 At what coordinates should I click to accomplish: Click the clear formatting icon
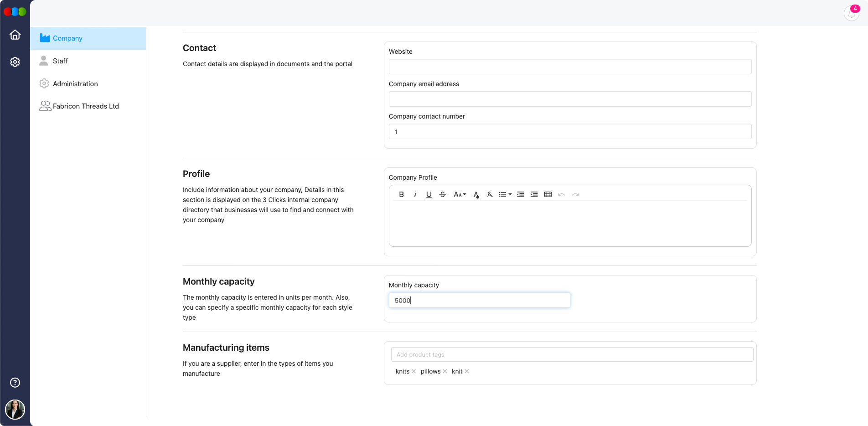[x=489, y=194]
